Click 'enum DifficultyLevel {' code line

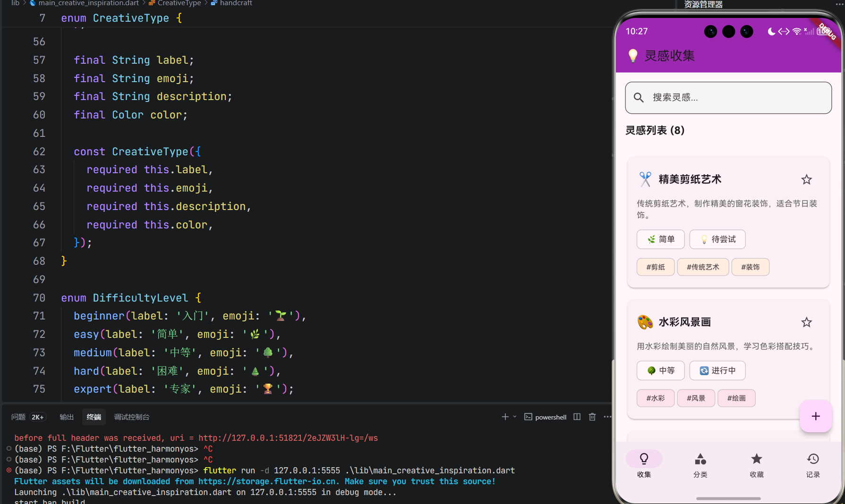pyautogui.click(x=131, y=298)
